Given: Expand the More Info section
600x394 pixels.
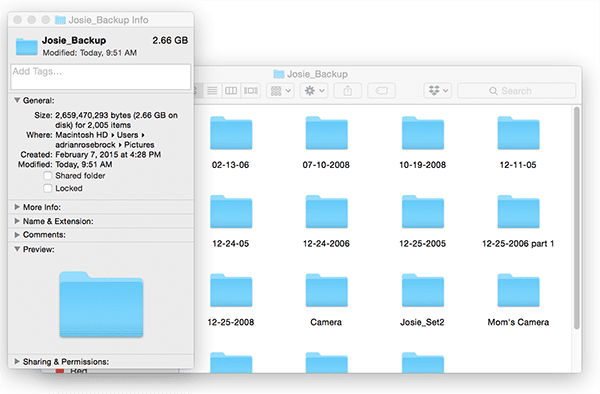Looking at the screenshot, I should tap(17, 207).
